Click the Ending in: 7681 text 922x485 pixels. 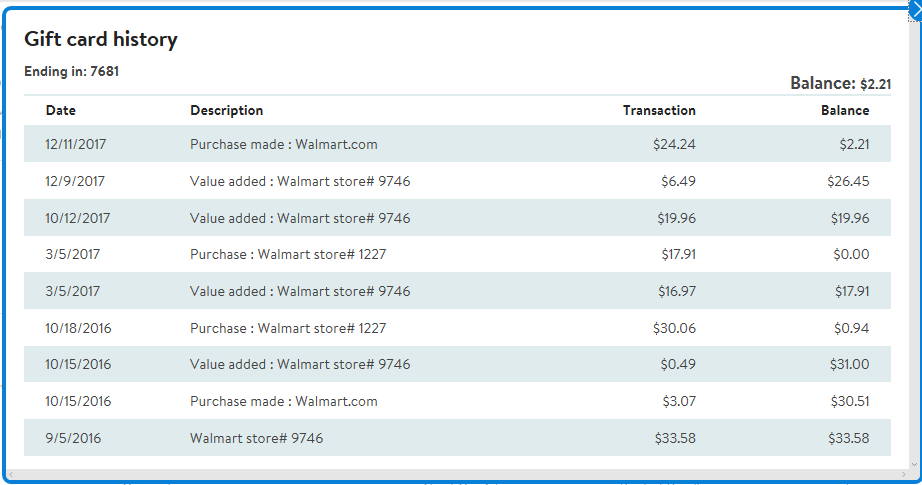click(72, 72)
